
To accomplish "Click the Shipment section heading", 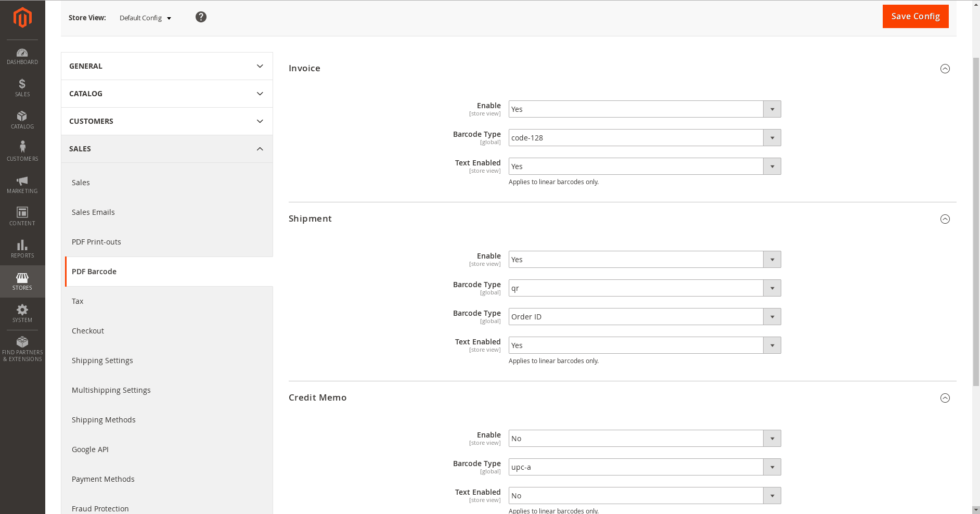I will point(310,219).
